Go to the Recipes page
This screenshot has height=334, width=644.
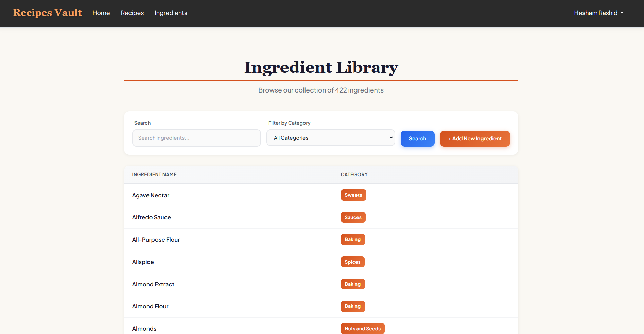pos(132,13)
